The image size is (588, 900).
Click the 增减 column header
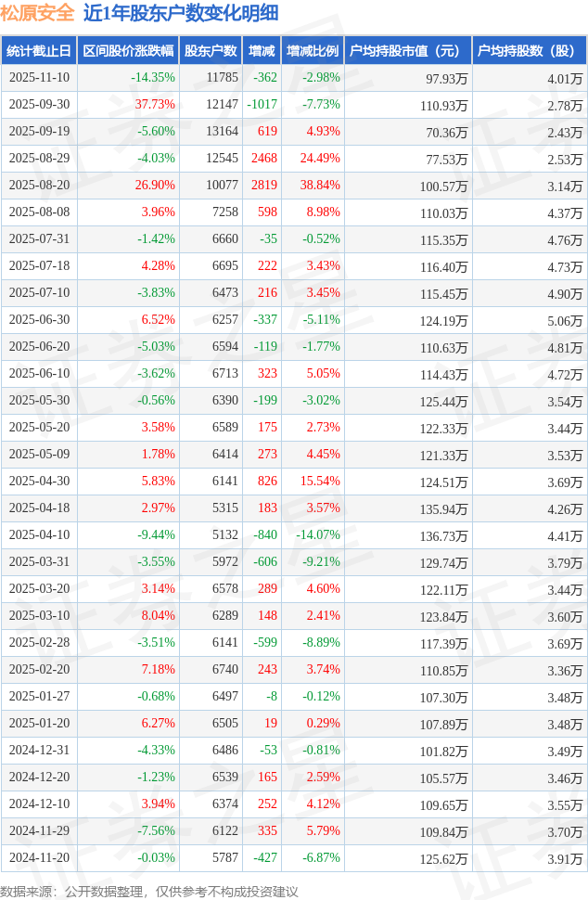click(262, 51)
